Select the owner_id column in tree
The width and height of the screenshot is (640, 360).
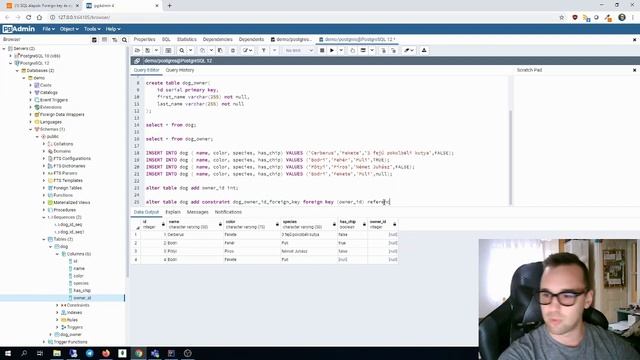82,298
